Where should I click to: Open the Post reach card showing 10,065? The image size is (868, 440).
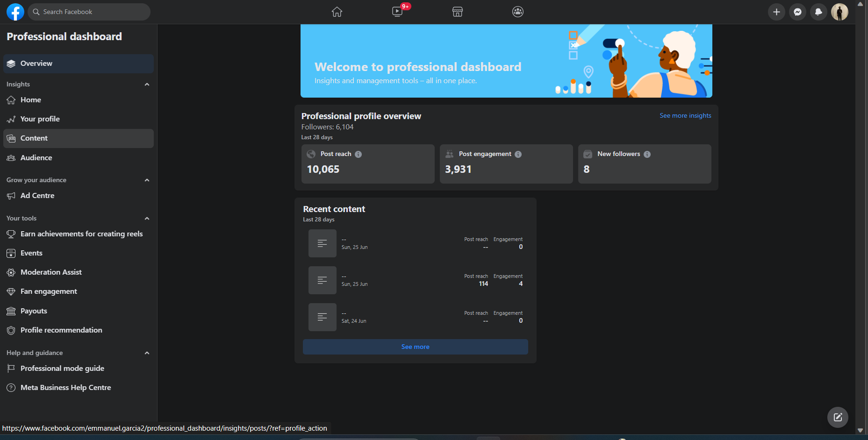pyautogui.click(x=368, y=164)
